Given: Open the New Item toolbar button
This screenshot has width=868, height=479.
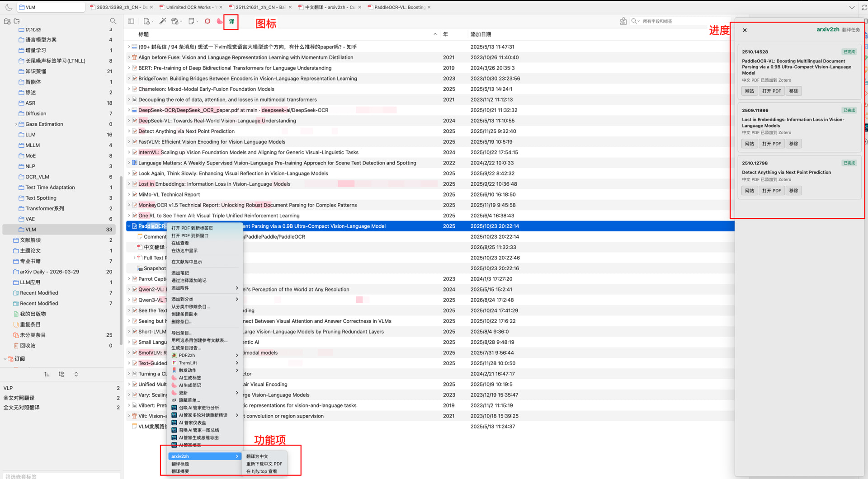Looking at the screenshot, I should [147, 21].
